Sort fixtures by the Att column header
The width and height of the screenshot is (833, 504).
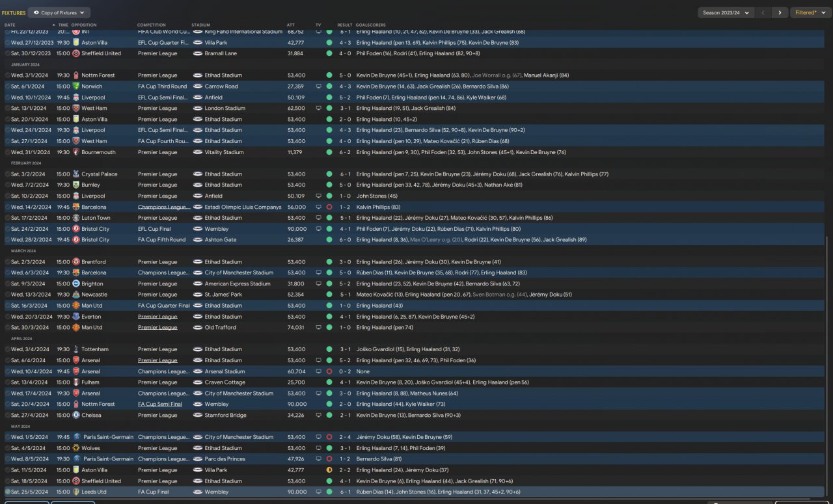pyautogui.click(x=291, y=25)
